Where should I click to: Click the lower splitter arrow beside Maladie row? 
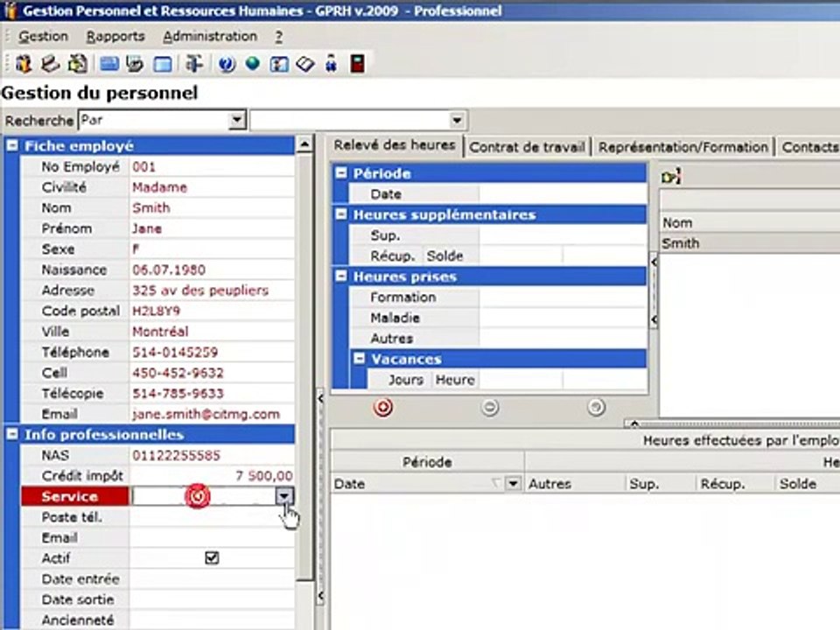pos(654,320)
